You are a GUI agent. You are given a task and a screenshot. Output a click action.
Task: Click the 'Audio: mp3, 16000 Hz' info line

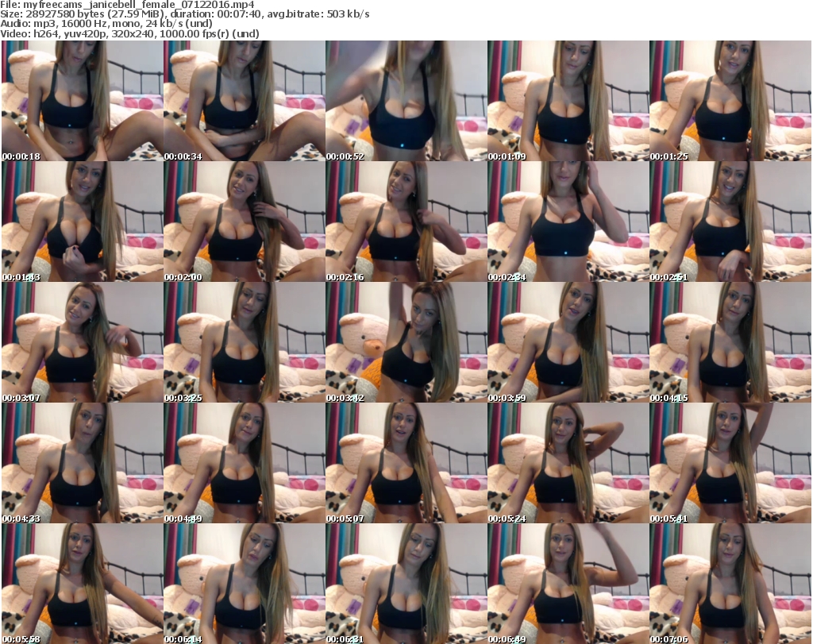coord(106,24)
